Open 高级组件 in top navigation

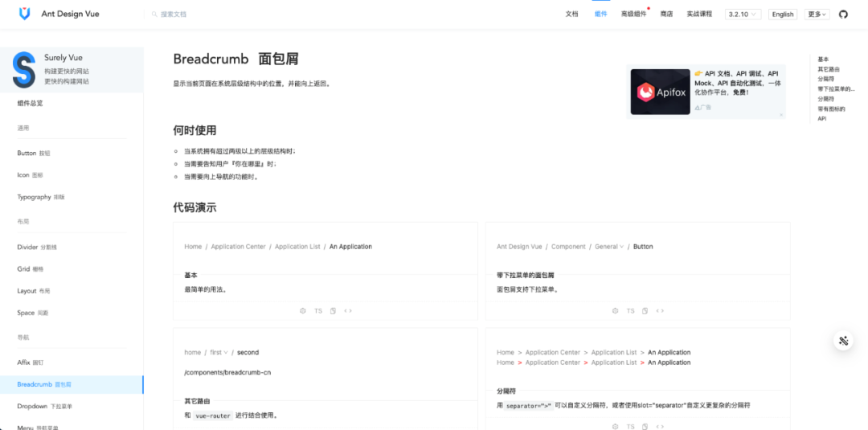(634, 14)
